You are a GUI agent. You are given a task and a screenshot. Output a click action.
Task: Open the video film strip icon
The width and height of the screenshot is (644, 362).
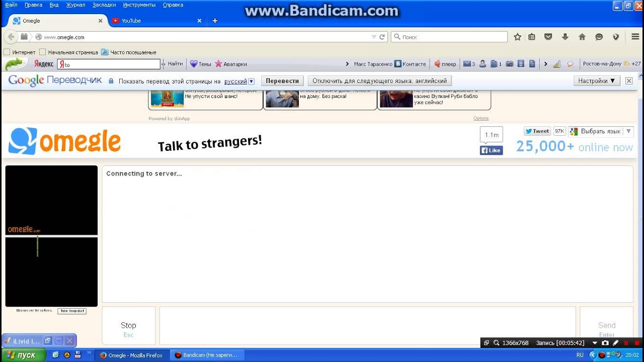[x=521, y=64]
